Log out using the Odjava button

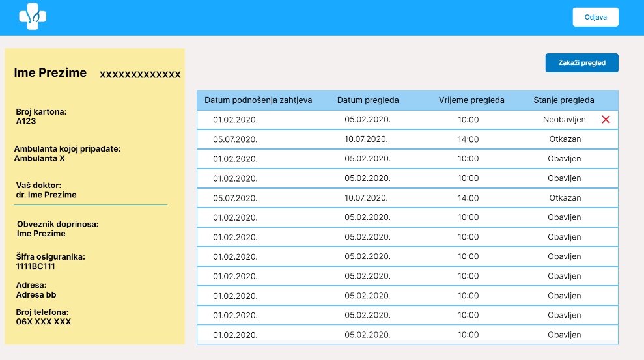(595, 18)
